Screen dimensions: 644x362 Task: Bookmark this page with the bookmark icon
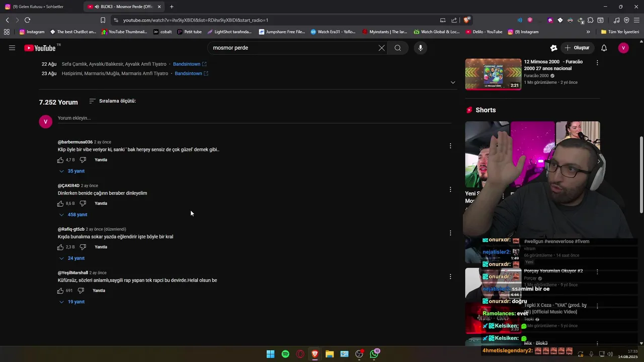click(103, 20)
